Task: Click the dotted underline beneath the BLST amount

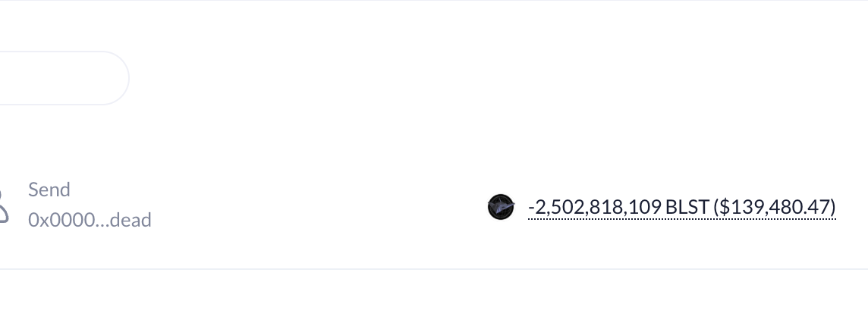Action: (x=682, y=219)
